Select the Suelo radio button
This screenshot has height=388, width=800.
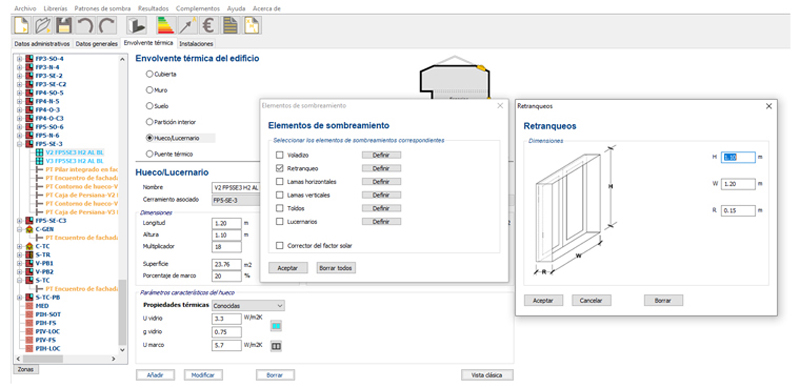pos(149,106)
